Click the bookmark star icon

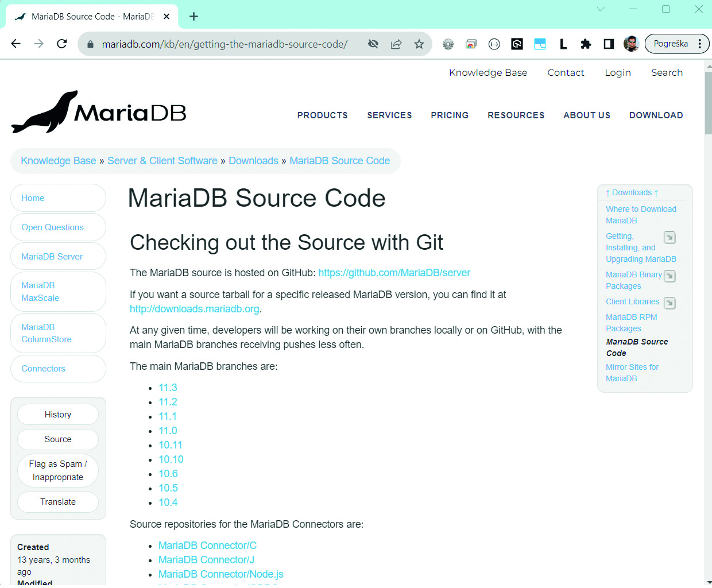[419, 44]
